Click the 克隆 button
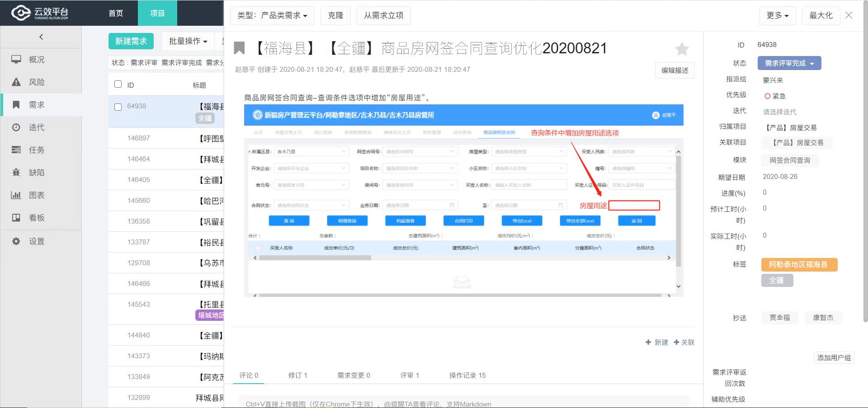The image size is (868, 408). [335, 15]
